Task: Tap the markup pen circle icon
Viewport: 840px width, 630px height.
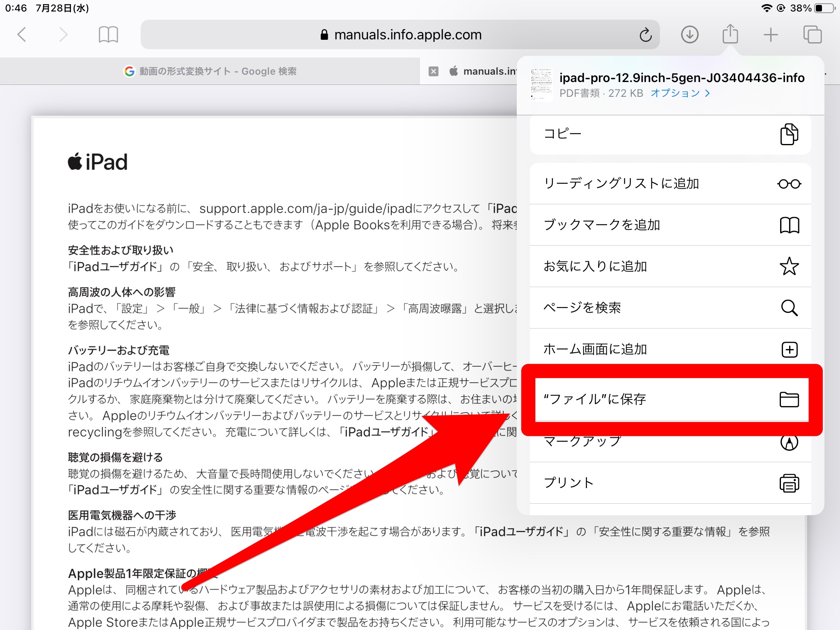Action: tap(789, 442)
